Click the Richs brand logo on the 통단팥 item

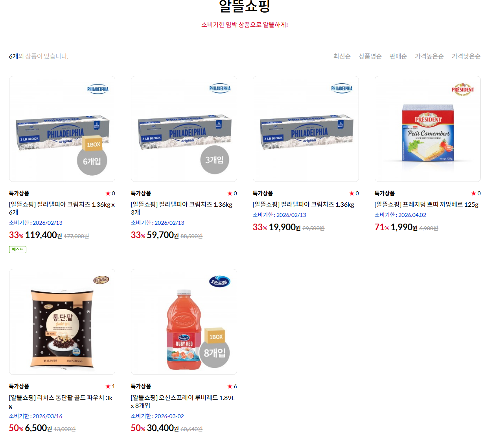point(101,280)
